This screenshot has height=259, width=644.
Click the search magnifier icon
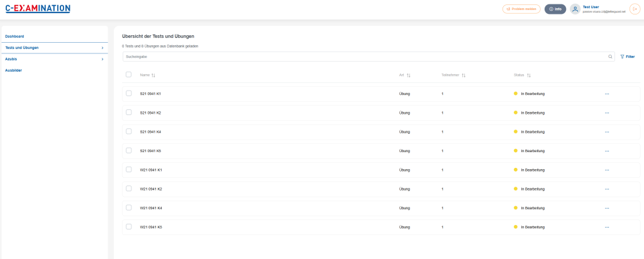click(610, 57)
